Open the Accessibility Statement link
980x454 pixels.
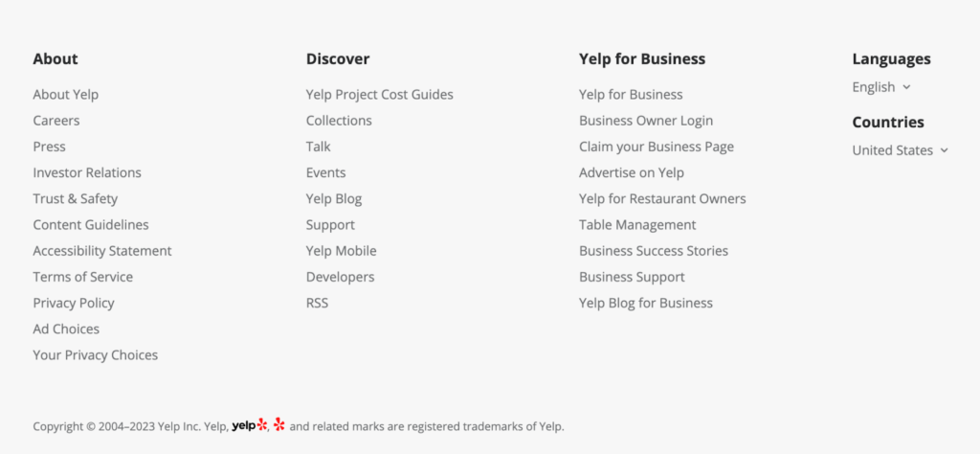pyautogui.click(x=102, y=251)
